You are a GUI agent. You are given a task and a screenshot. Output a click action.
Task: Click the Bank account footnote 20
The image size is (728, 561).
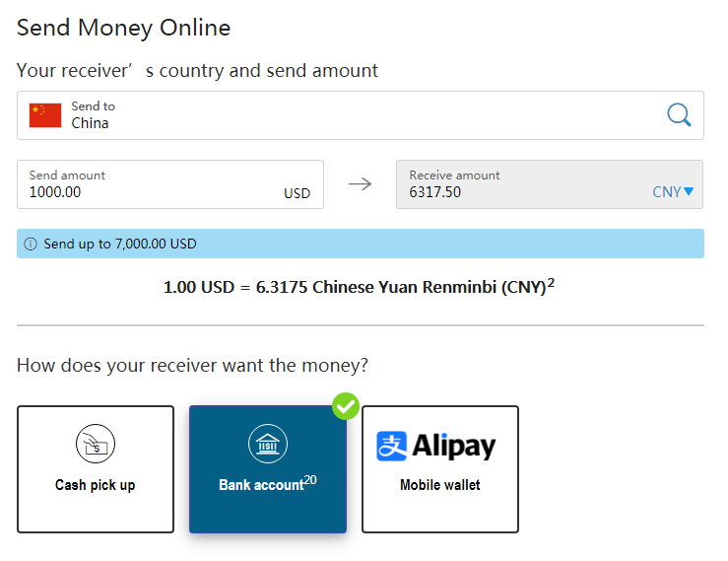[310, 479]
